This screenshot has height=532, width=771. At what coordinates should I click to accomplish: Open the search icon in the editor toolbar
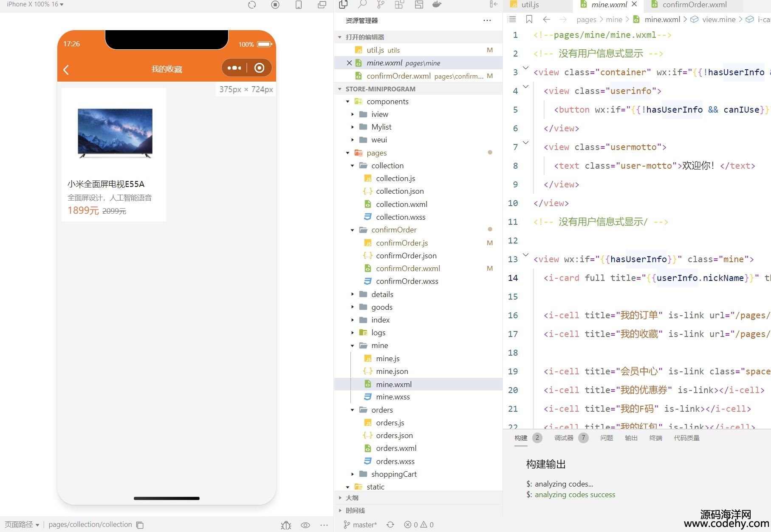click(362, 4)
